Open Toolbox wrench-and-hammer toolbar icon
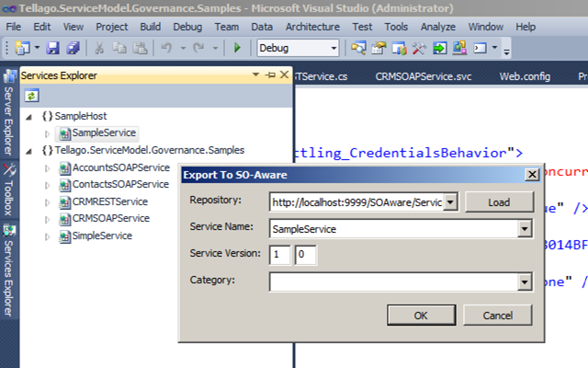588x368 pixels. pos(419,48)
